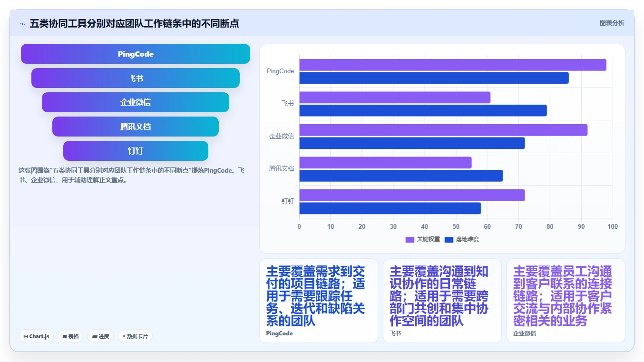
Task: Click 钉钉's blue 落地难度 bar
Action: 390,208
